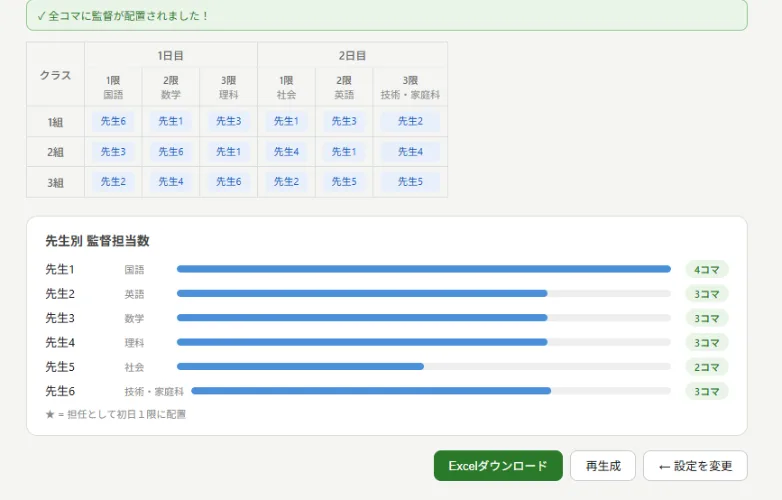Click the 2限 数学 column header

click(x=171, y=87)
